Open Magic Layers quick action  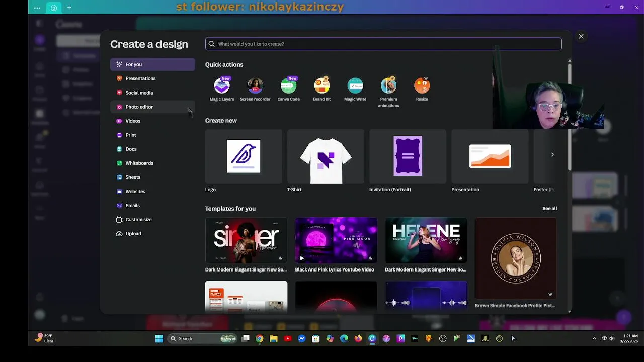(222, 89)
